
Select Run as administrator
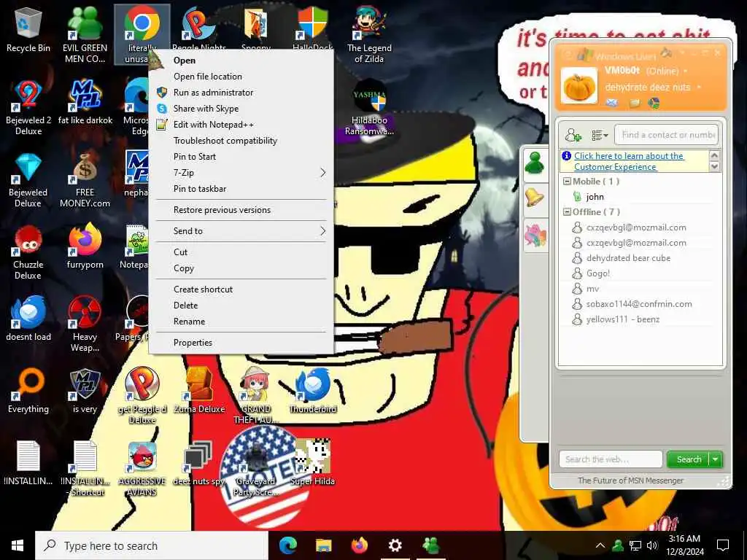click(213, 93)
